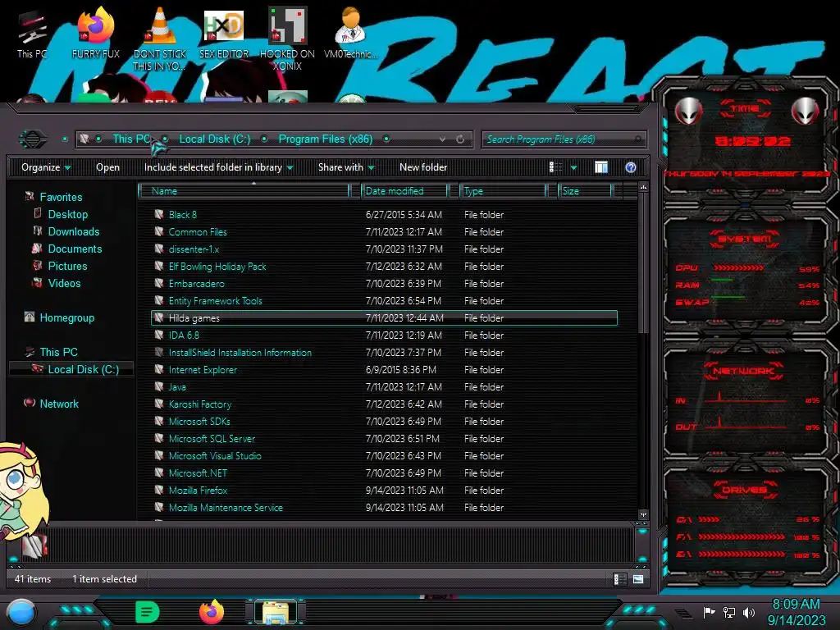Click Local Disk (C:) breadcrumb segment
The width and height of the screenshot is (840, 630).
pos(215,139)
